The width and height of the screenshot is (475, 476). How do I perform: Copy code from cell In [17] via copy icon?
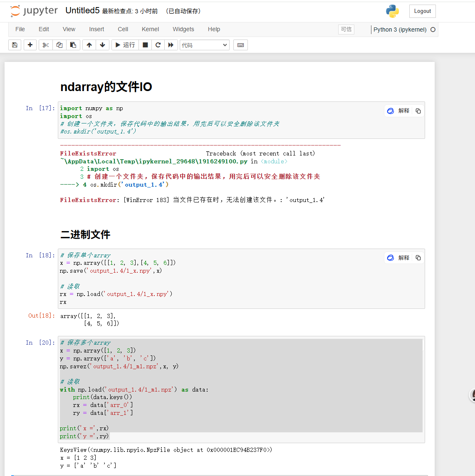418,111
